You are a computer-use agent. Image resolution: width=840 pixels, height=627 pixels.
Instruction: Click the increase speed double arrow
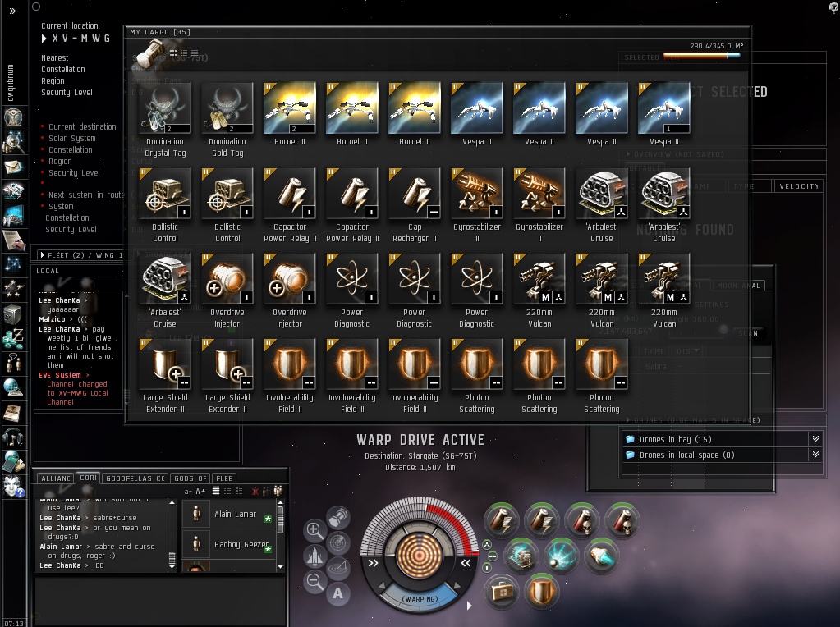466,563
